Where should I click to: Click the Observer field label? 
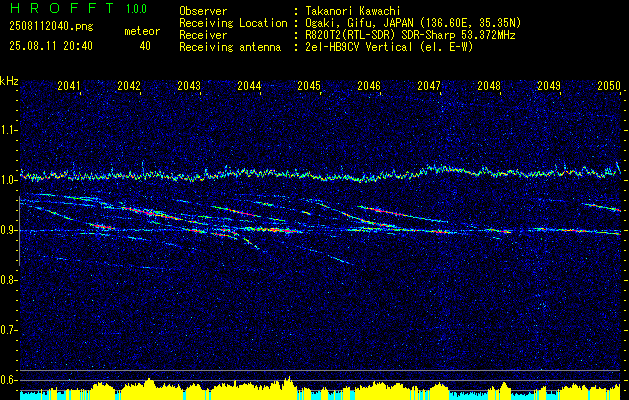(203, 11)
